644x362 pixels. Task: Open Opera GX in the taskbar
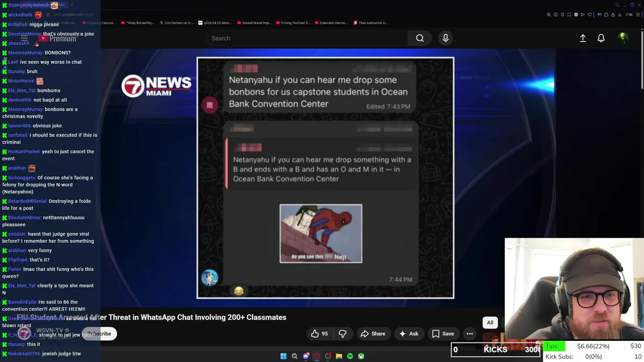click(316, 356)
